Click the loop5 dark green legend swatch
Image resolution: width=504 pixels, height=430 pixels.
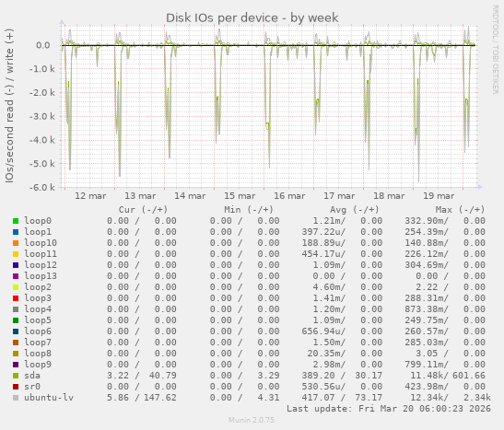[16, 320]
